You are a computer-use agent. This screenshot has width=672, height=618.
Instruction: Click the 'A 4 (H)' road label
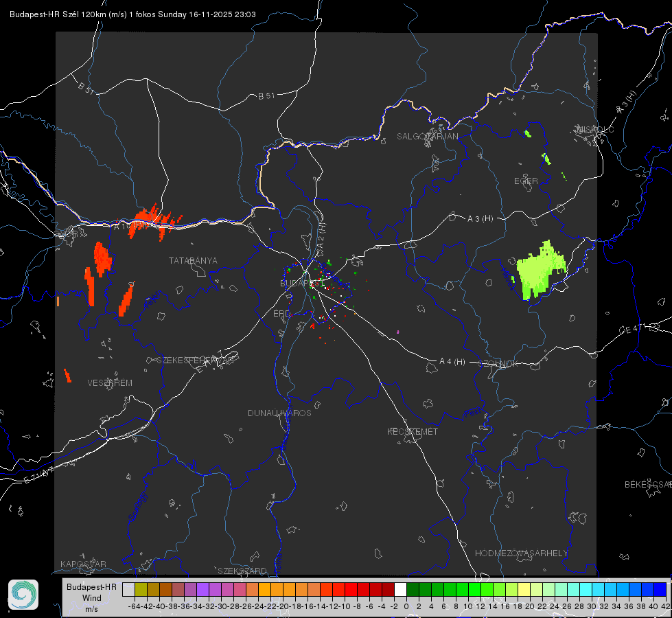tap(452, 362)
